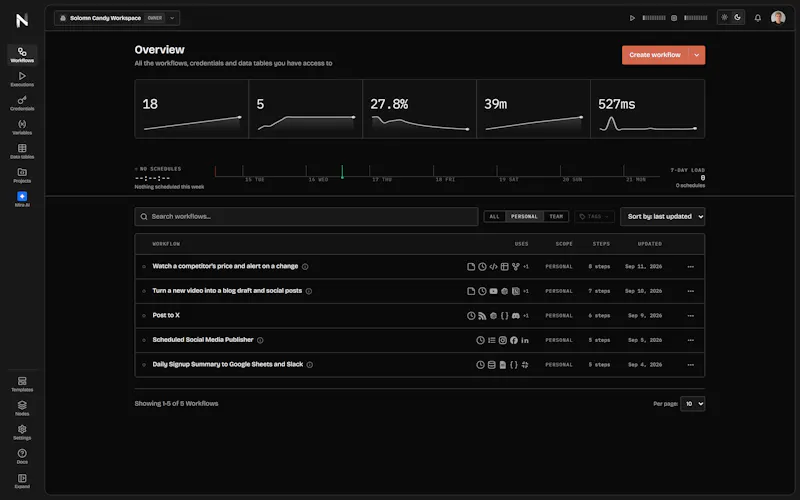Click the Slack icon in Daily Signup Summary row
Screen dimensions: 800x500
tap(525, 365)
